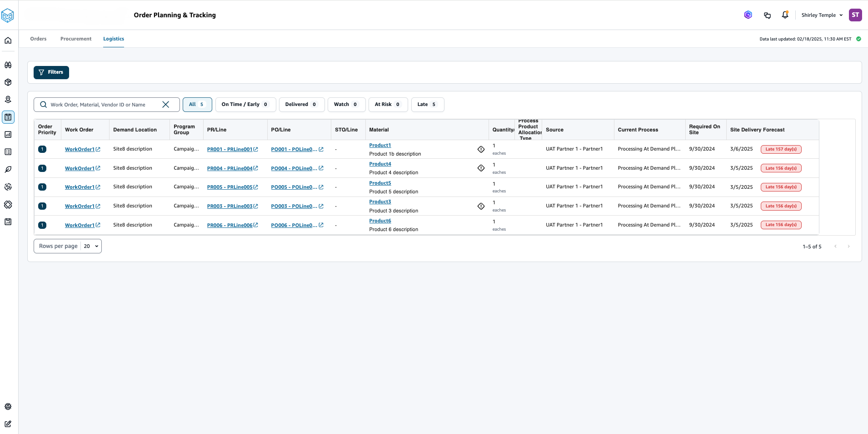This screenshot has width=868, height=434.
Task: Open settings gear at sidebar bottom
Action: pyautogui.click(x=8, y=407)
